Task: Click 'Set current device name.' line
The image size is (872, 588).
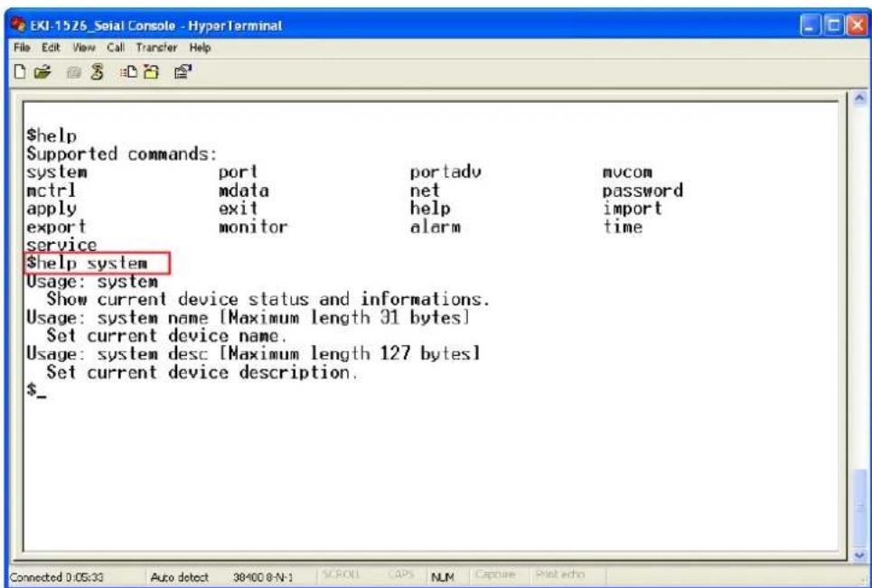Action: point(167,336)
